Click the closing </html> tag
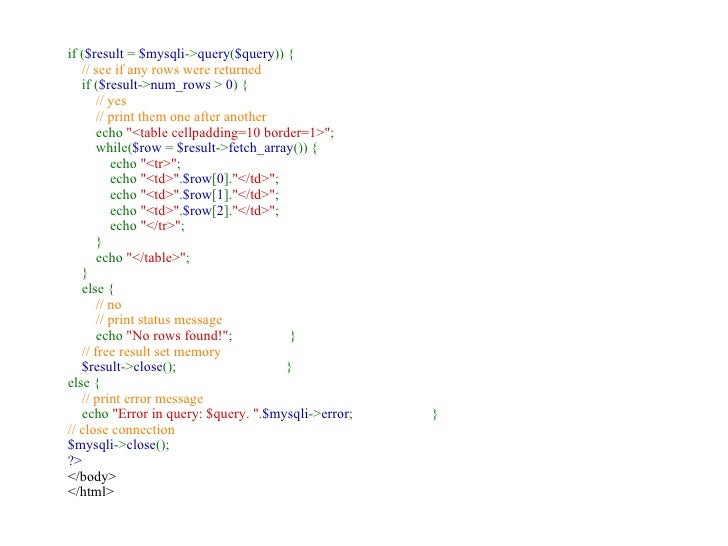The image size is (728, 546). (x=91, y=492)
